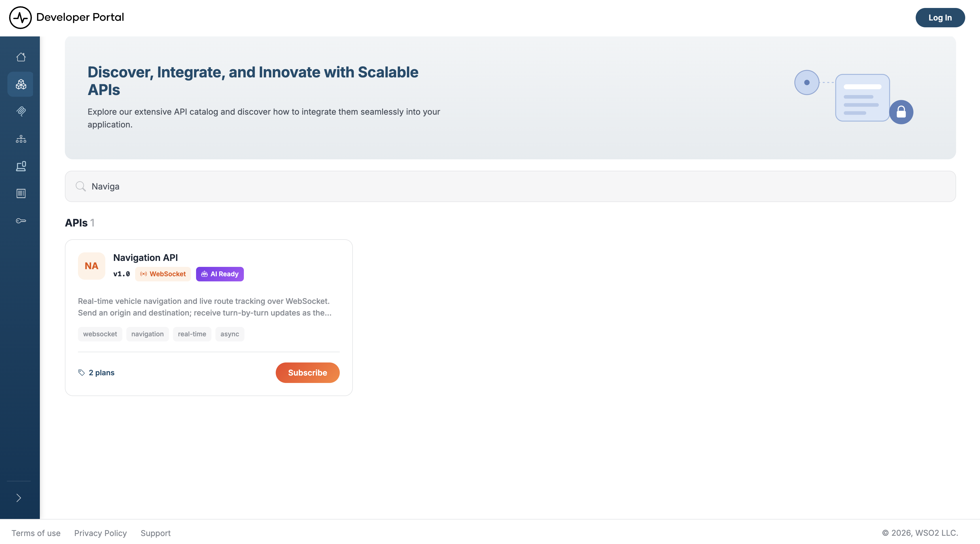The width and height of the screenshot is (980, 544).
Task: Open the Navigation API title
Action: [x=145, y=257]
